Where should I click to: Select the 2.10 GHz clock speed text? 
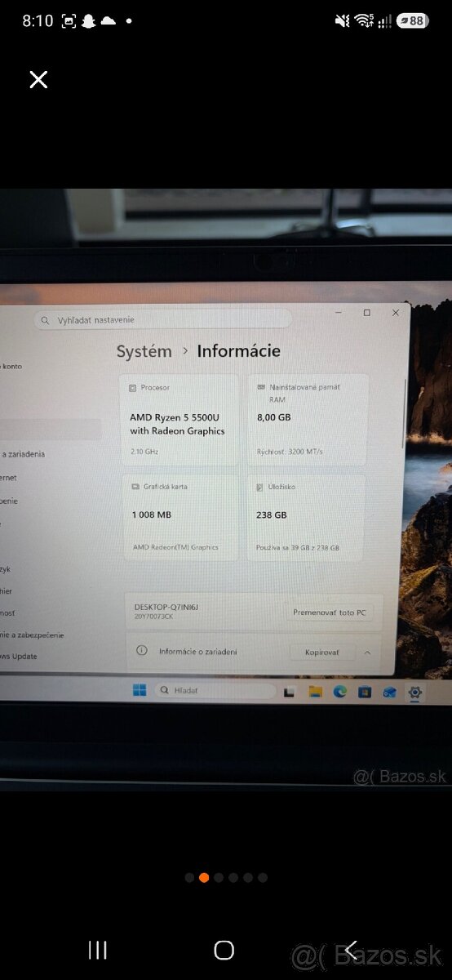(x=144, y=452)
